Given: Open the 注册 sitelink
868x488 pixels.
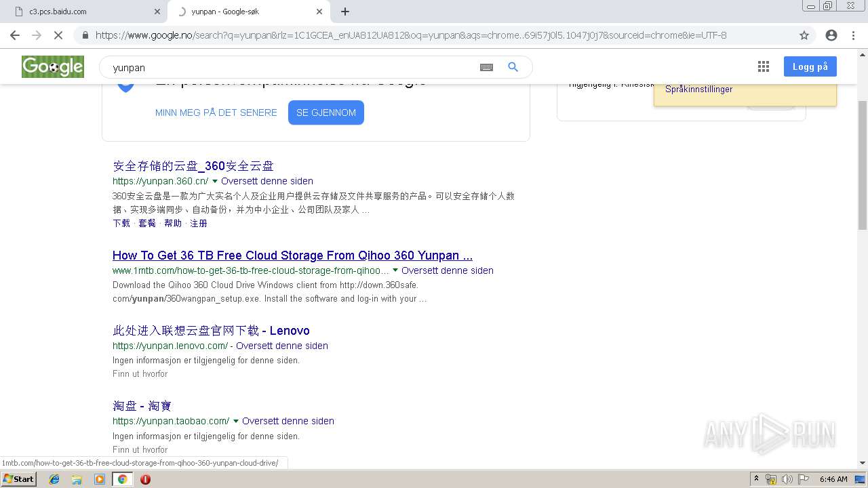Looking at the screenshot, I should [199, 223].
